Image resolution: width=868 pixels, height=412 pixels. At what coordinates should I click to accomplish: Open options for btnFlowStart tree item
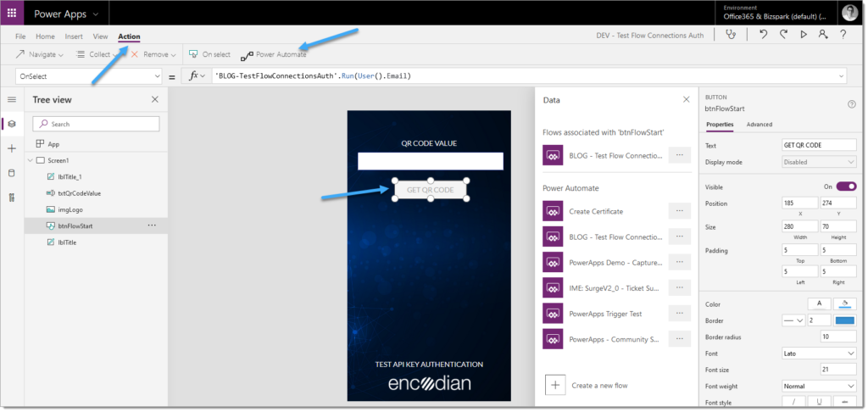point(152,225)
